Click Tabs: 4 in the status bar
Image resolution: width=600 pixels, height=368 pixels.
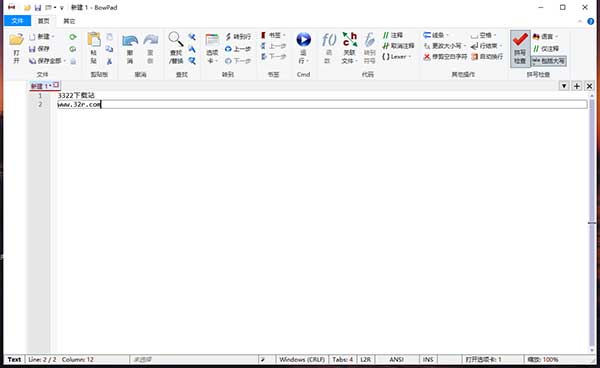coord(342,360)
